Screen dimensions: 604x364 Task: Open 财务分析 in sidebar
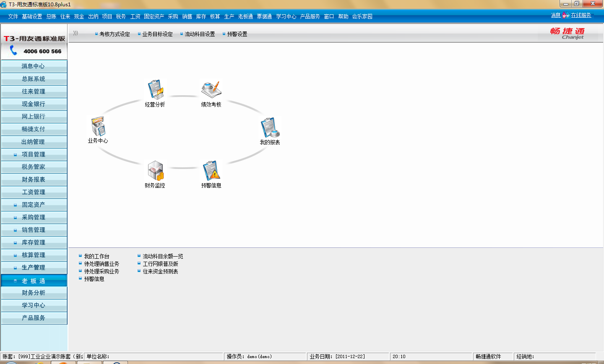point(34,293)
